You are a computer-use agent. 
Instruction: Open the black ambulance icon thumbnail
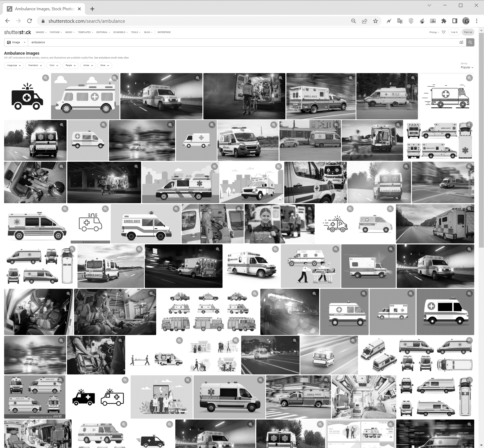pos(27,97)
